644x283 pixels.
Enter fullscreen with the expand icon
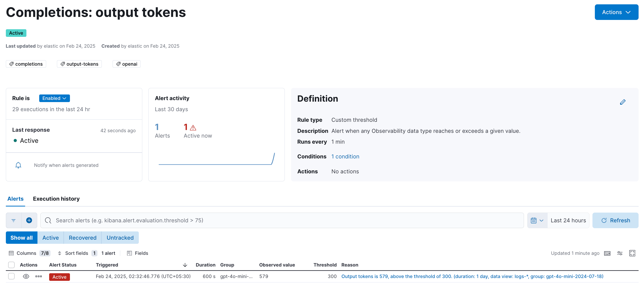coord(633,253)
